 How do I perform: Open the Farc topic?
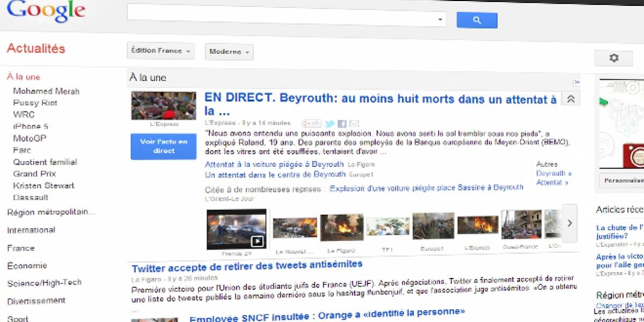coord(22,150)
